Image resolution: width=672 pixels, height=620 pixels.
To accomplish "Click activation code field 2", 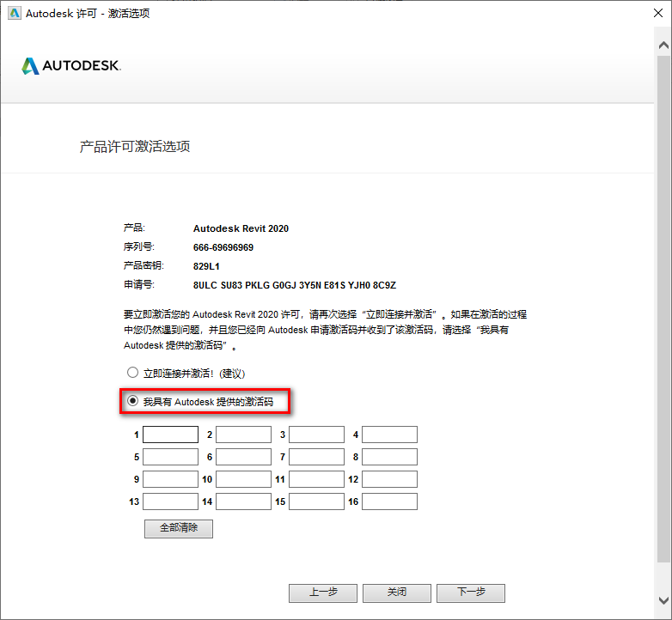I will pyautogui.click(x=243, y=435).
